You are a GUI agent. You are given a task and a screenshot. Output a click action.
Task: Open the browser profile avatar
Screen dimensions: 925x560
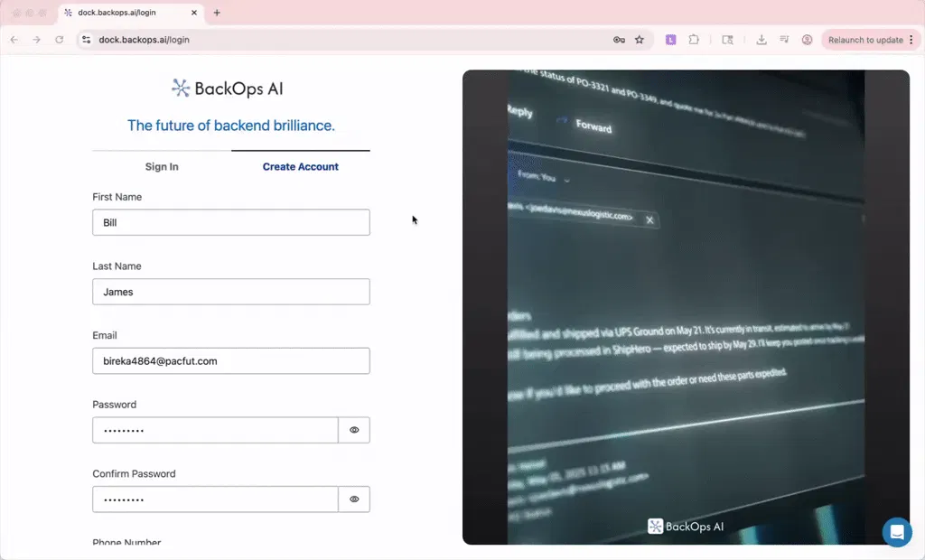coord(807,40)
